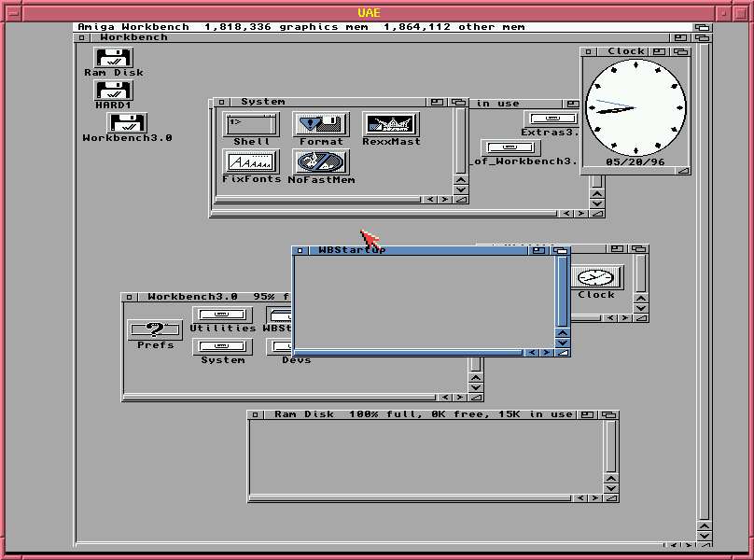The height and width of the screenshot is (560, 754).
Task: Click the down arrow in the Ram Disk window
Action: 610,488
